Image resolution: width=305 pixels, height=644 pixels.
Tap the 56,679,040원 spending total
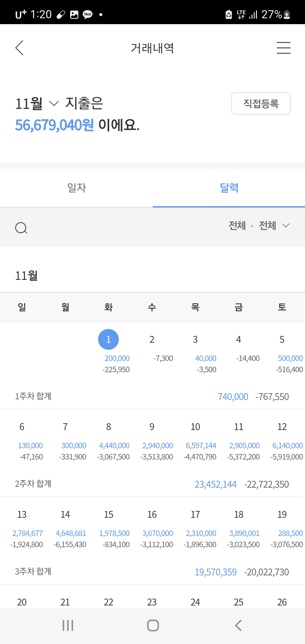[x=54, y=125]
